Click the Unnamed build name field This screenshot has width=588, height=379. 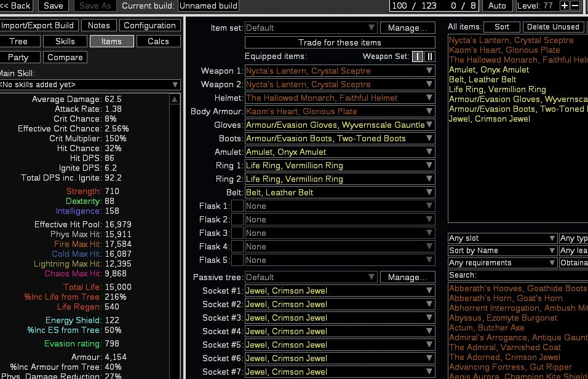pos(209,6)
